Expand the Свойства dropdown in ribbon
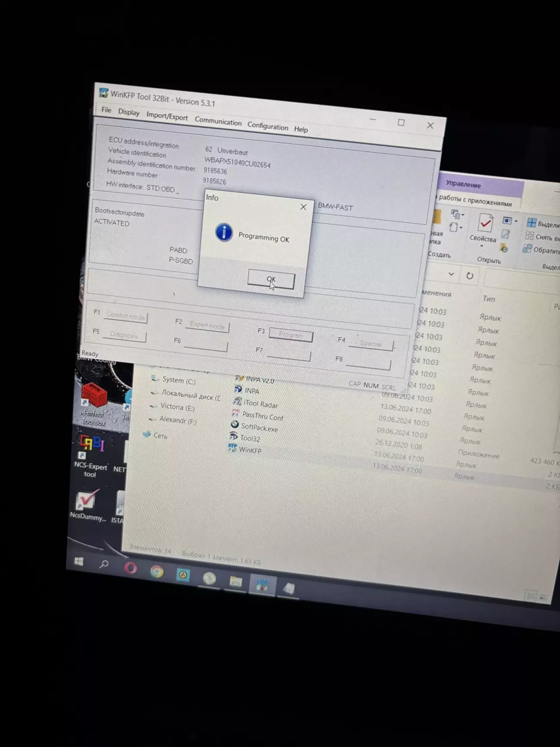This screenshot has width=560, height=747. pyautogui.click(x=482, y=246)
